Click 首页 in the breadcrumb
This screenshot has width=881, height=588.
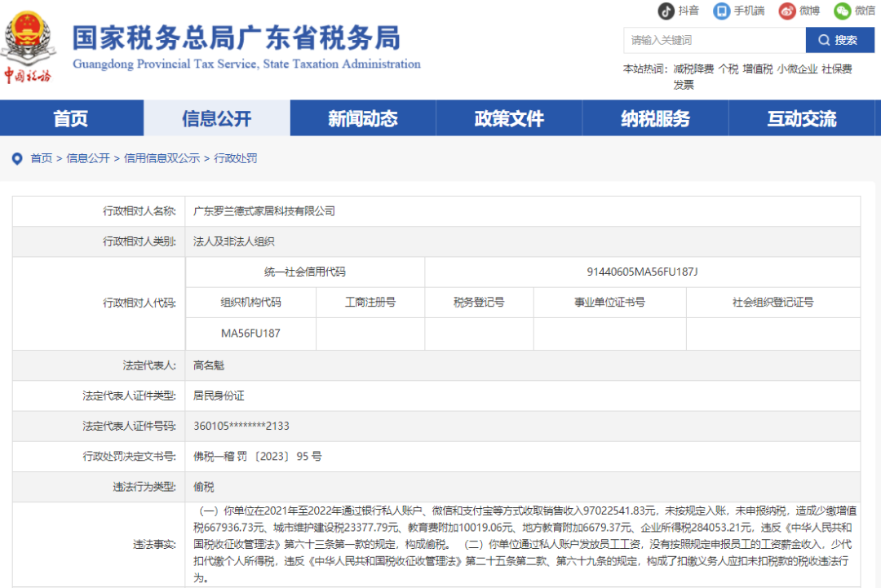click(x=41, y=158)
